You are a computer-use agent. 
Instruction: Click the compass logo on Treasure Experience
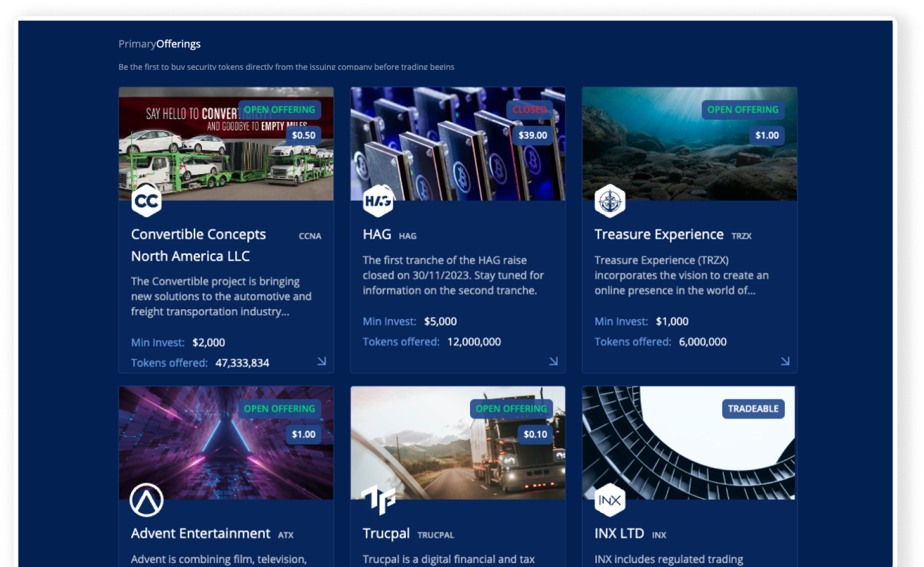pyautogui.click(x=612, y=201)
